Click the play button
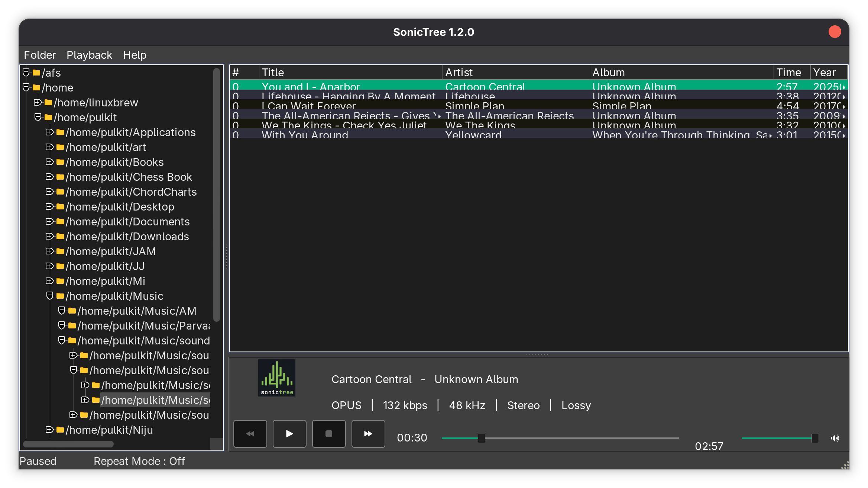The image size is (868, 488). [289, 434]
